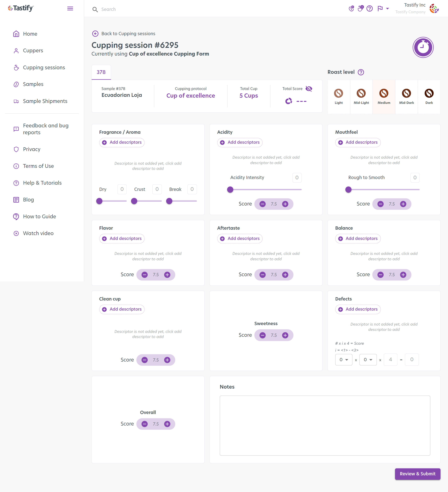This screenshot has width=448, height=492.
Task: Open the hamburger menu icon
Action: 70,9
